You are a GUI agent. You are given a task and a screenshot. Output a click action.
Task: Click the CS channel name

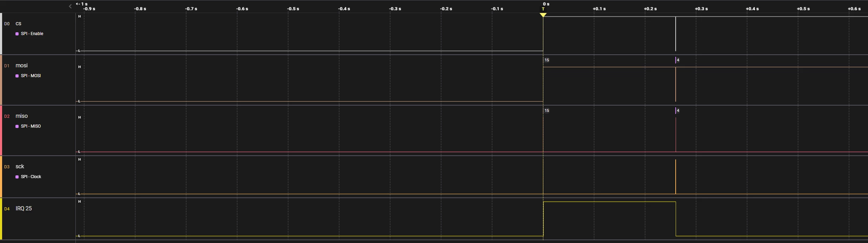coord(19,23)
